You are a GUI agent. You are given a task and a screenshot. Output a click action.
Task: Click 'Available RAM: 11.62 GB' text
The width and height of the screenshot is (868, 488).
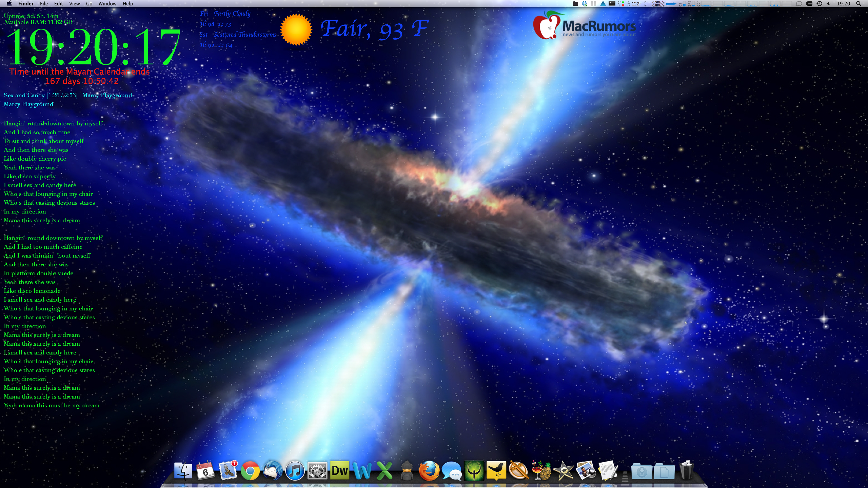[x=38, y=22]
